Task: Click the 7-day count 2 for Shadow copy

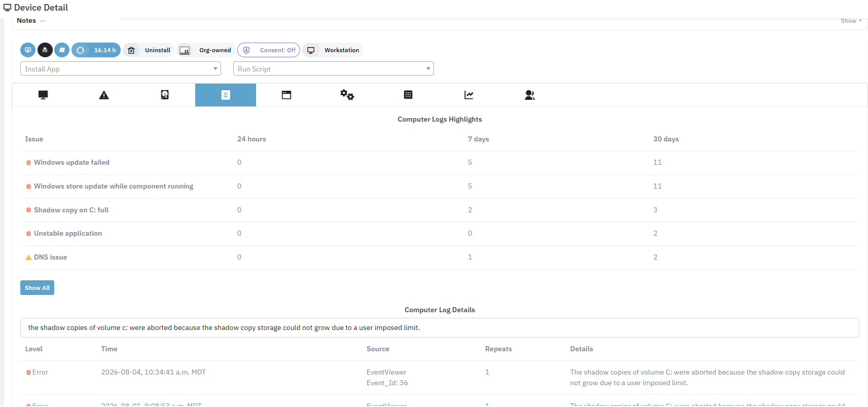Action: tap(470, 210)
